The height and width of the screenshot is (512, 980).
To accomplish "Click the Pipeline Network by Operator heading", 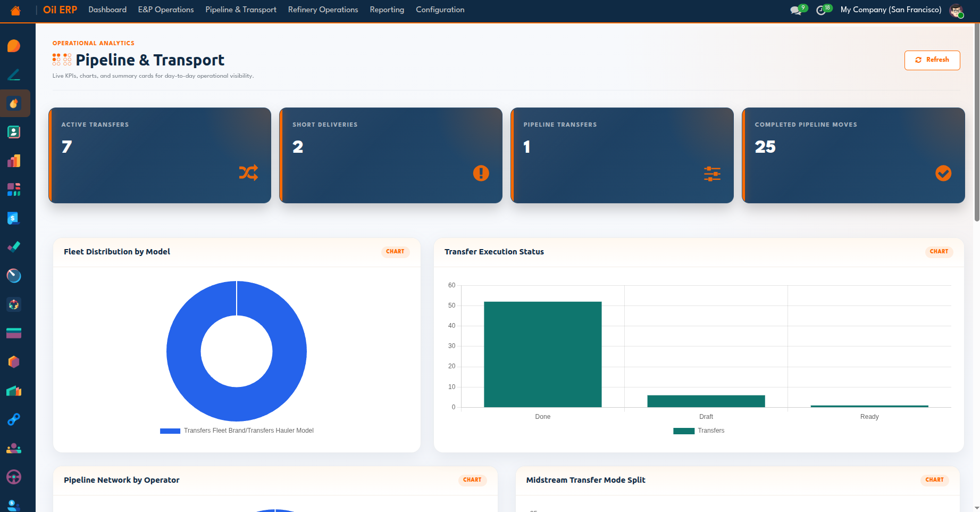I will click(122, 480).
